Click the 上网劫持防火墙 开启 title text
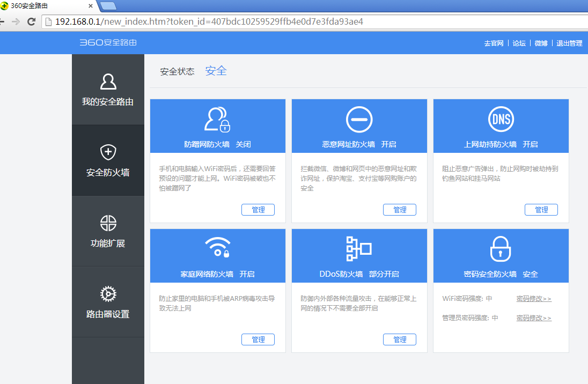This screenshot has height=384, width=588. (x=501, y=144)
